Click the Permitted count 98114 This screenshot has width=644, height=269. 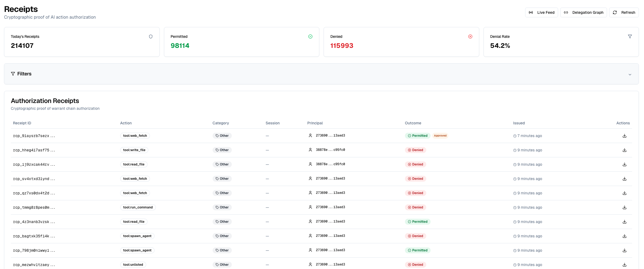point(180,46)
